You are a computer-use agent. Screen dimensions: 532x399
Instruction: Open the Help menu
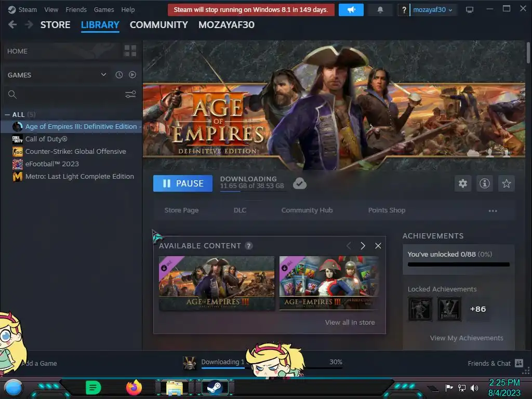(x=128, y=10)
